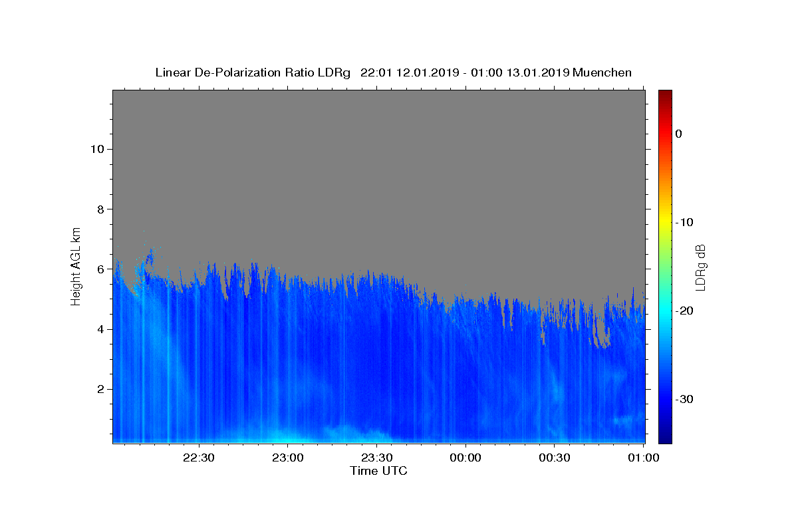
Task: Click the 22:30 time axis label
Action: [x=199, y=458]
